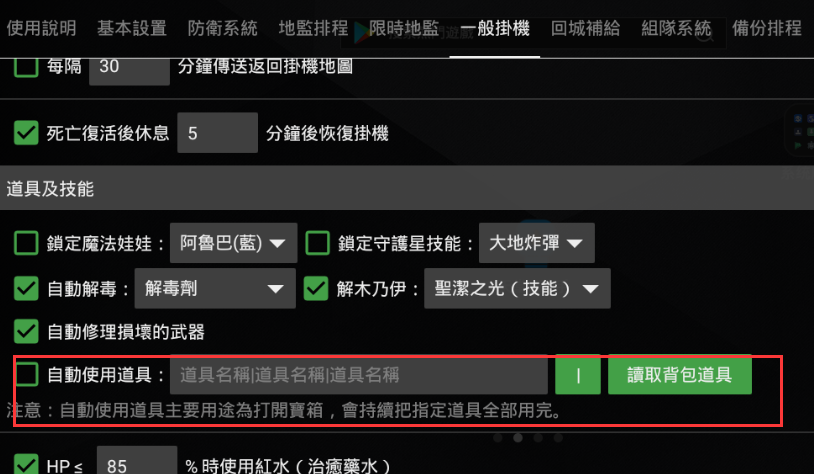Open the 阿魯巴(藍) doll dropdown
This screenshot has width=814, height=474.
coord(234,243)
